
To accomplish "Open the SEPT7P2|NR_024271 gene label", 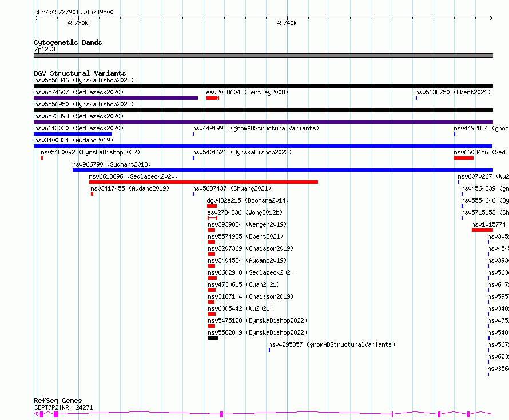I will 63,407.
